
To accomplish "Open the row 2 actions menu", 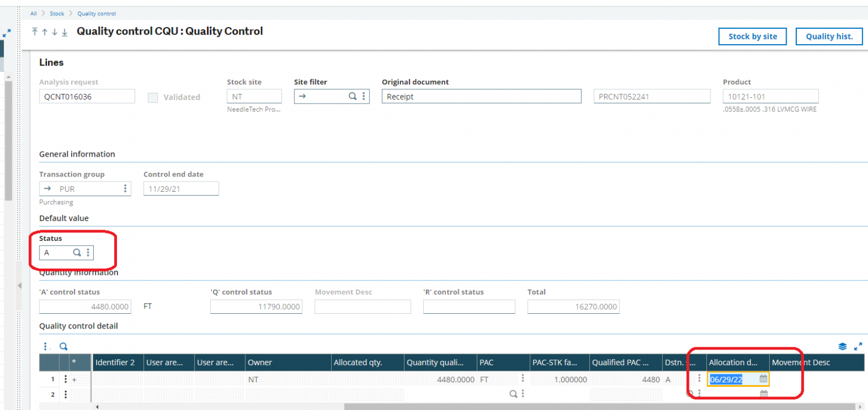I will pos(66,394).
